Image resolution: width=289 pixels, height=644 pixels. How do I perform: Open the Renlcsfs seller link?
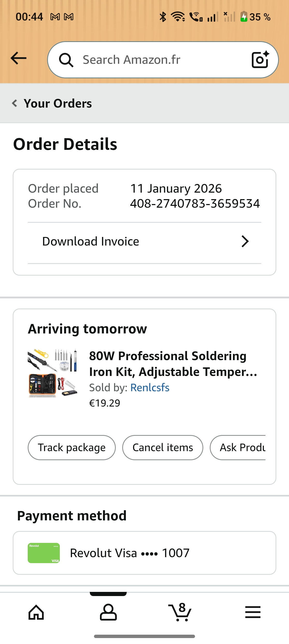pyautogui.click(x=150, y=388)
